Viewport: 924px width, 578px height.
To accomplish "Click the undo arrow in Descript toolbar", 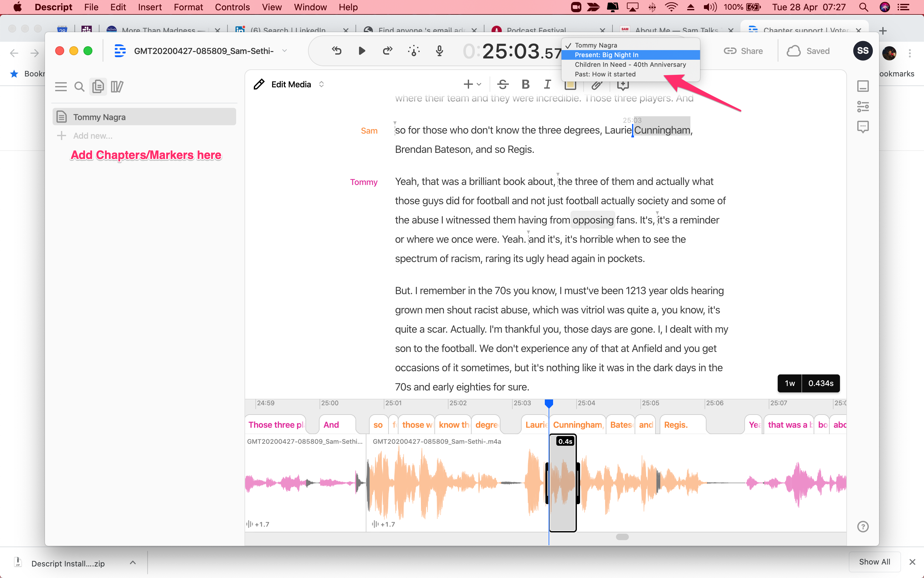I will [336, 51].
